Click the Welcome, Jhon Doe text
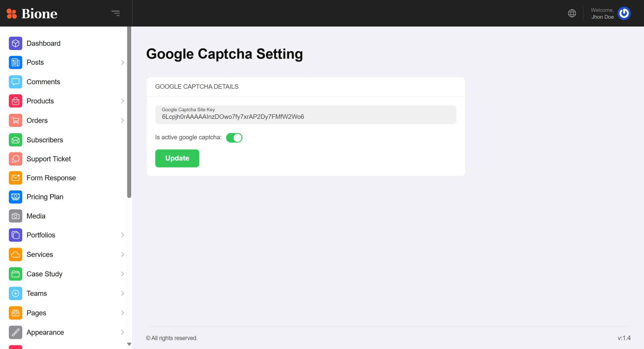644x349 pixels. click(602, 13)
